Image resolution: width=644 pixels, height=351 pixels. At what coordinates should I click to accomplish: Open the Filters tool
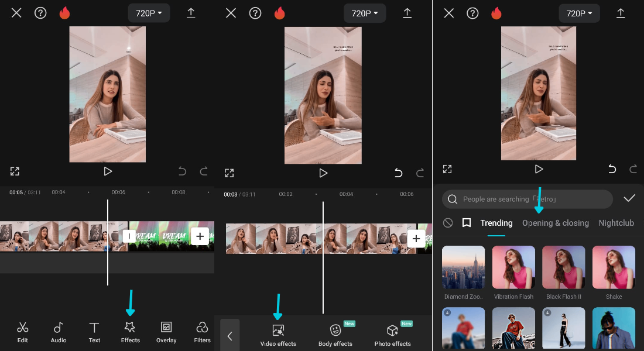(202, 332)
